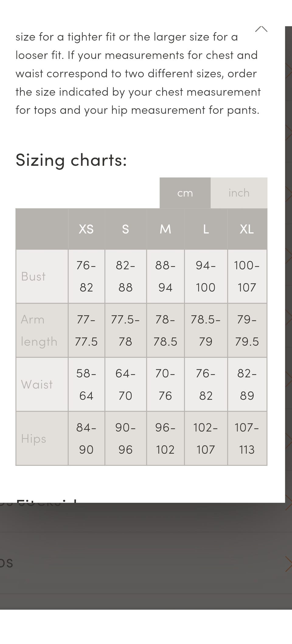Select the M waist cell 70-76
Viewport: 292px width, 644px height.
(165, 385)
